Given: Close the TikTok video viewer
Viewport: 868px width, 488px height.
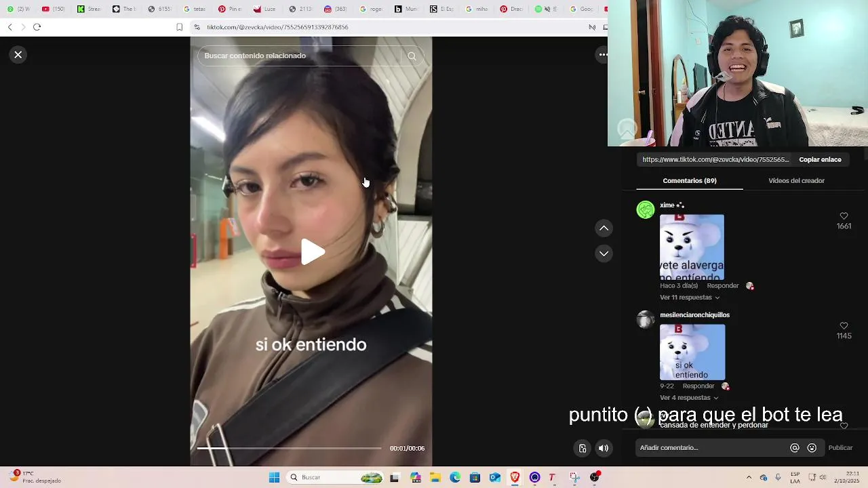Looking at the screenshot, I should coord(18,55).
